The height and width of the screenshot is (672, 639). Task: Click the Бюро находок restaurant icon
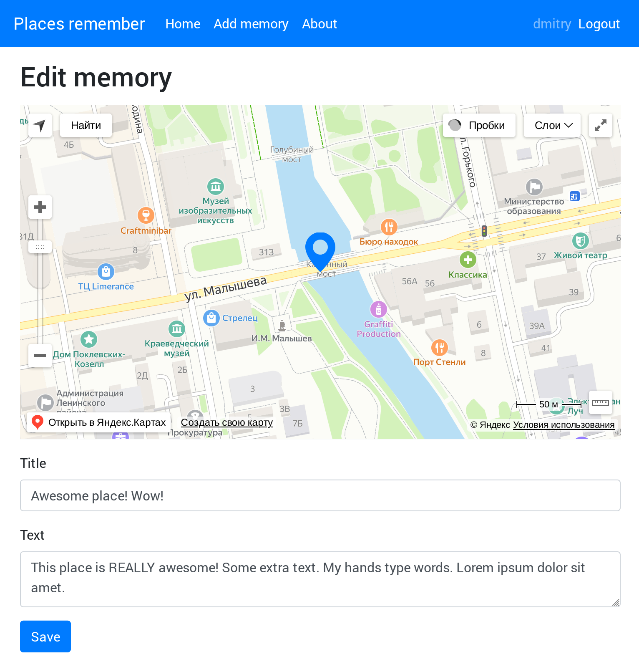tap(389, 227)
